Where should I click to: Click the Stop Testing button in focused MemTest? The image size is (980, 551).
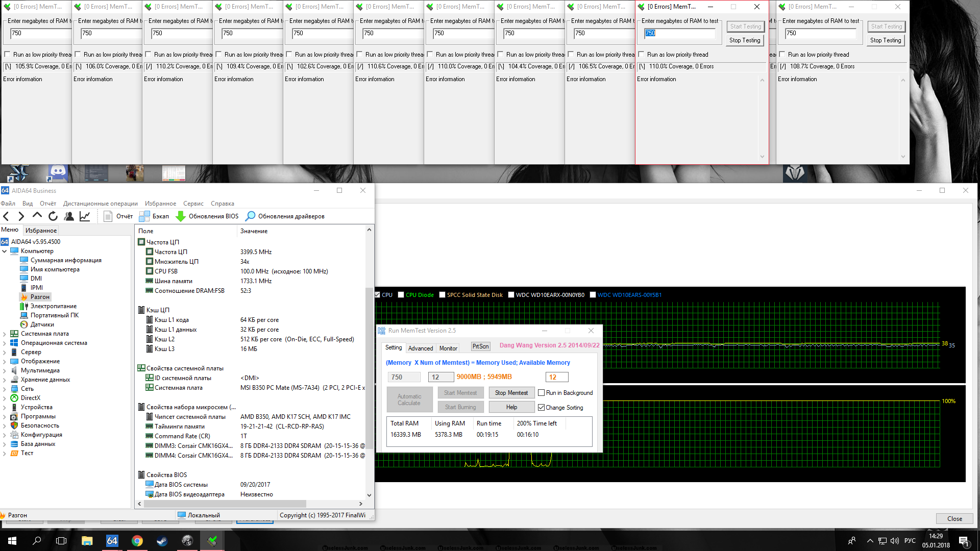tap(745, 40)
